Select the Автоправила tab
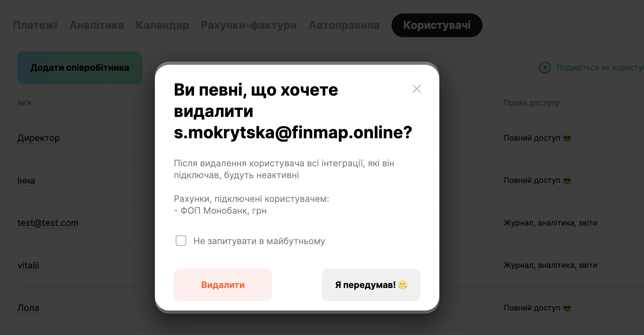This screenshot has width=644, height=335. coord(344,25)
